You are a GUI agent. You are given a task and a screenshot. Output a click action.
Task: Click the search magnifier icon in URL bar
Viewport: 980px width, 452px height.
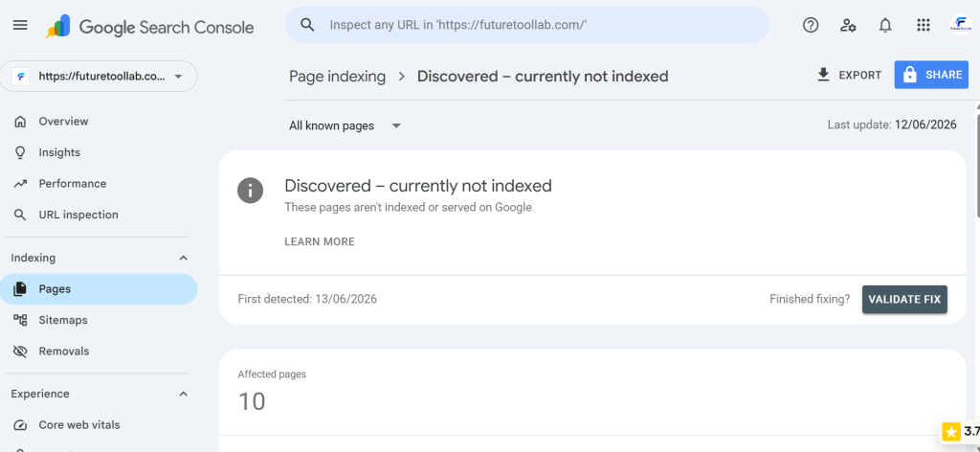click(x=307, y=25)
